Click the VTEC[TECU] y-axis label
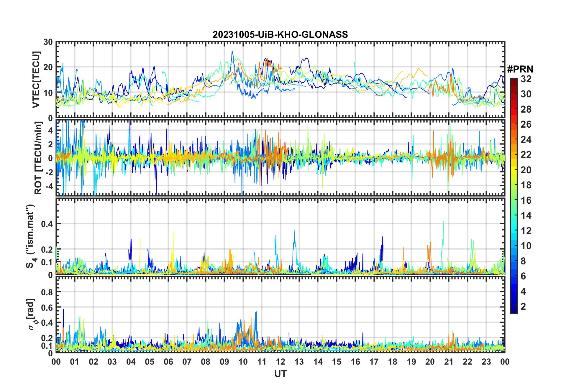The height and width of the screenshot is (392, 561). [36, 80]
